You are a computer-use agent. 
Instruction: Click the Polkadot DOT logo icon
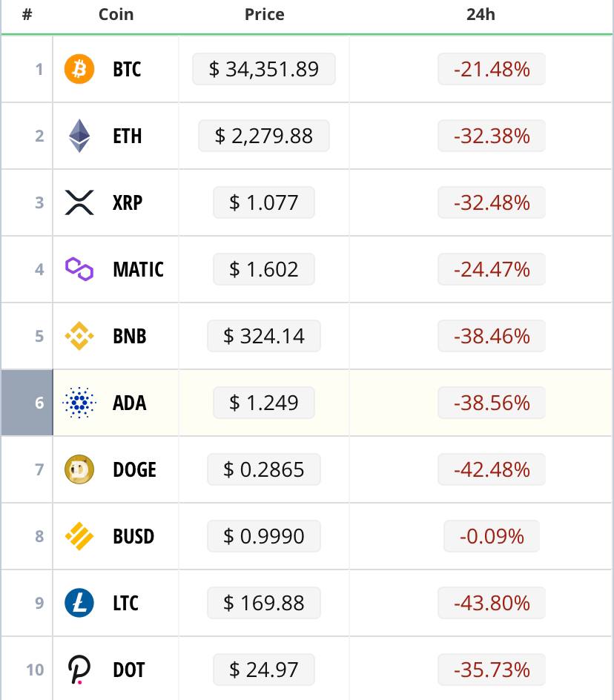tap(79, 670)
